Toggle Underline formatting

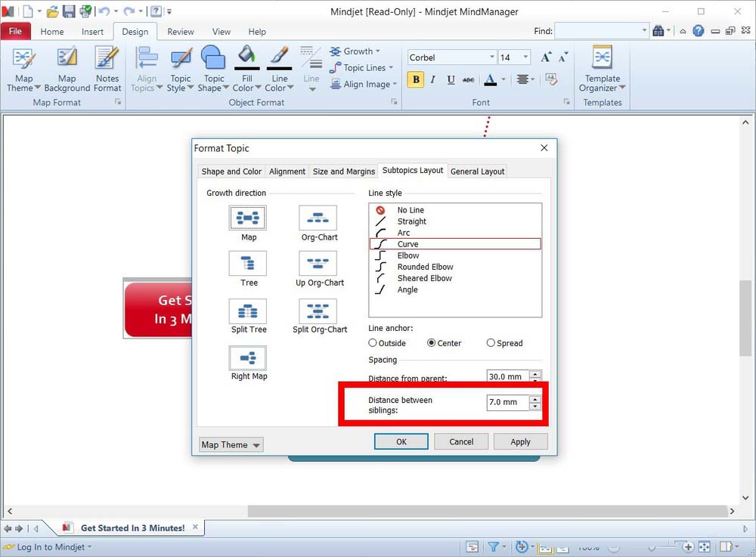(x=451, y=79)
